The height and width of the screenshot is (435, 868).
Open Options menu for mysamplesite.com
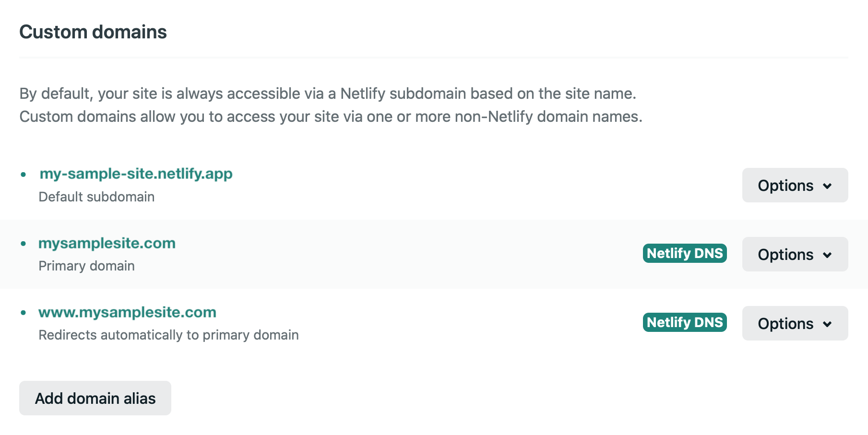click(x=795, y=254)
